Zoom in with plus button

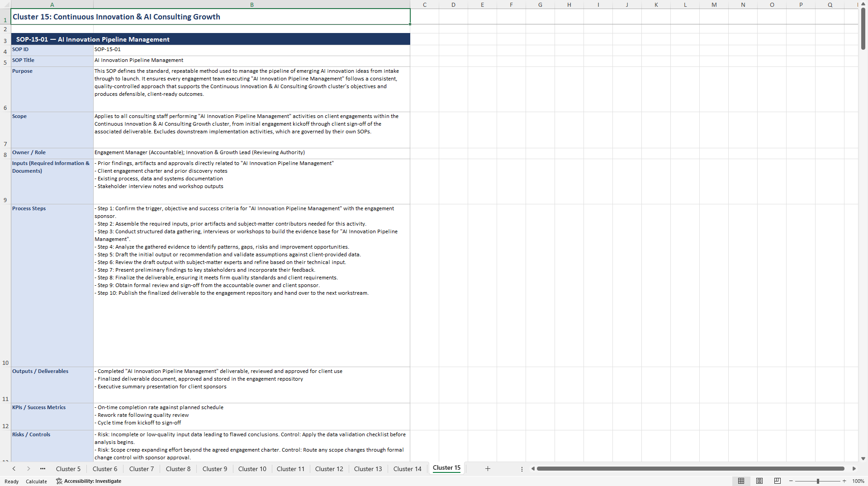[x=844, y=481]
